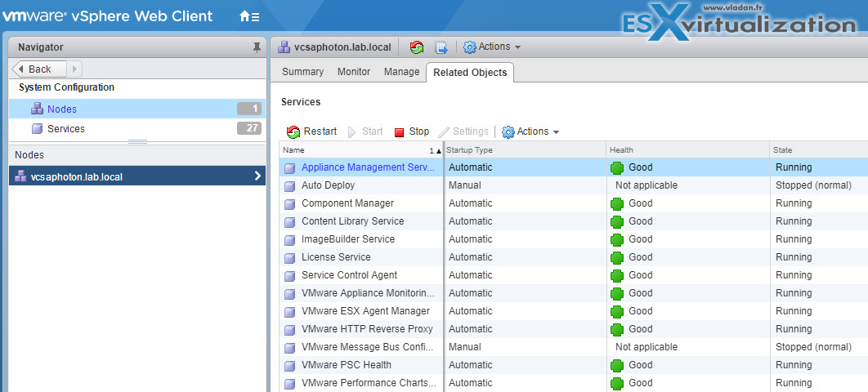
Task: Click the Auto Deploy service icon
Action: tap(289, 186)
